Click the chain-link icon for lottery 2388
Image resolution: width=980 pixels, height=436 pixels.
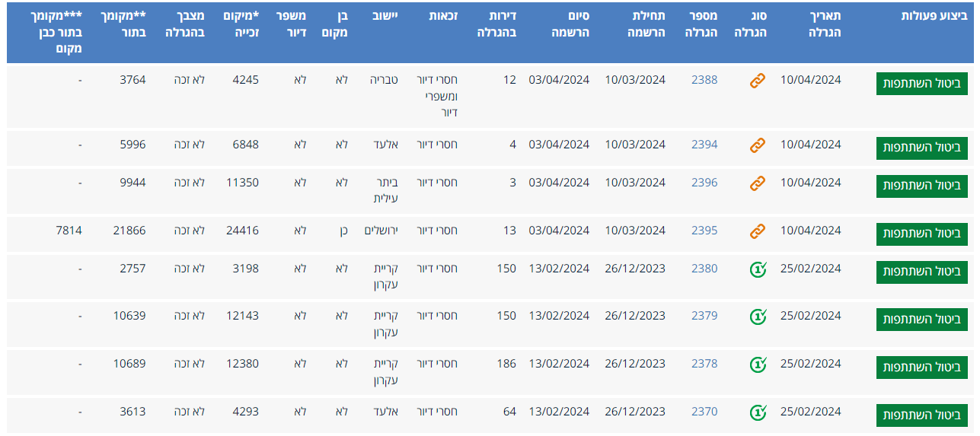pos(757,81)
